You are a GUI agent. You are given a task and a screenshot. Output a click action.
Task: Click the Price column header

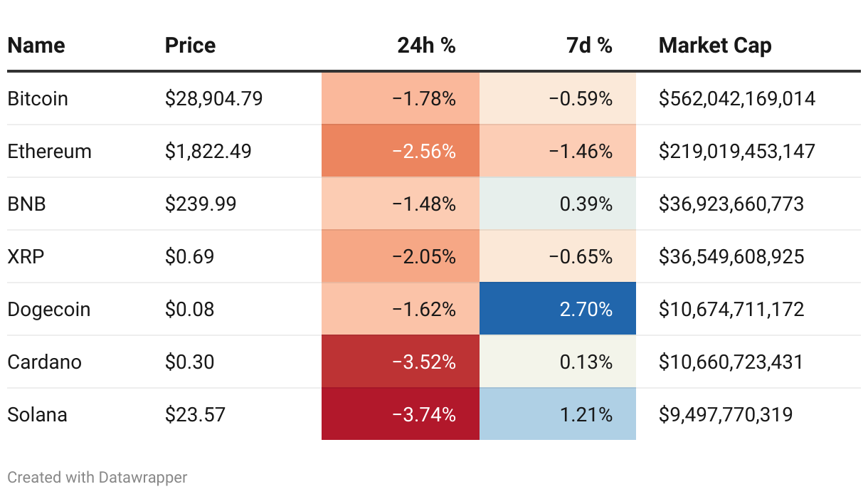[190, 46]
